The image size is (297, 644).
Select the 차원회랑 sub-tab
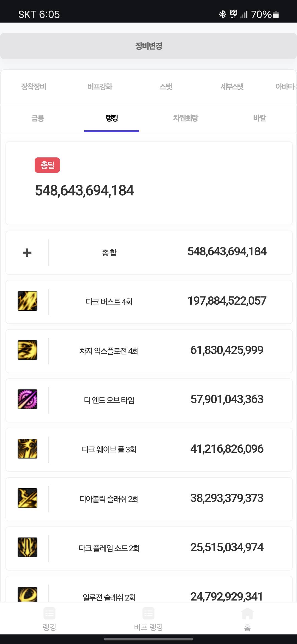point(186,118)
